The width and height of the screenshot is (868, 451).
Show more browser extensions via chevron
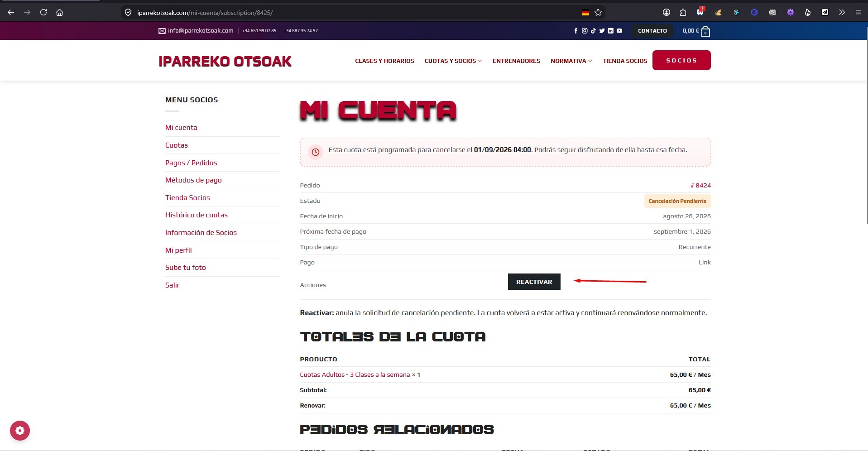842,13
